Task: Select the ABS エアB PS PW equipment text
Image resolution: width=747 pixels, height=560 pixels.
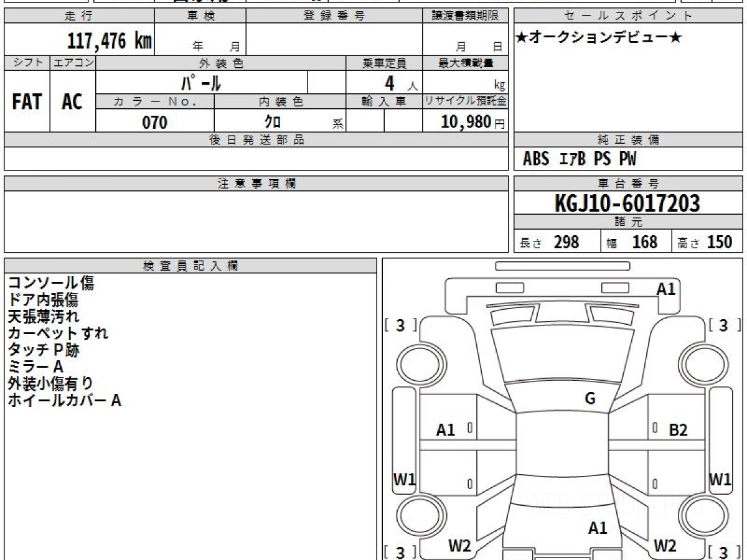Action: [x=580, y=159]
